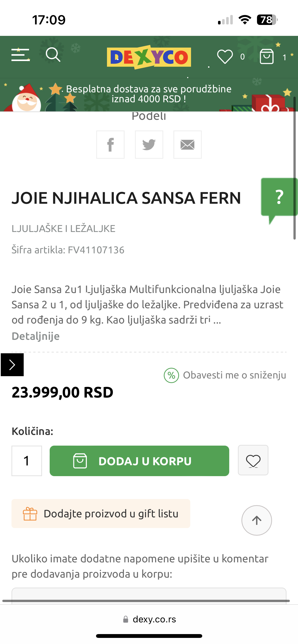The width and height of the screenshot is (298, 644).
Task: Expand the black side arrow panel
Action: tap(12, 365)
